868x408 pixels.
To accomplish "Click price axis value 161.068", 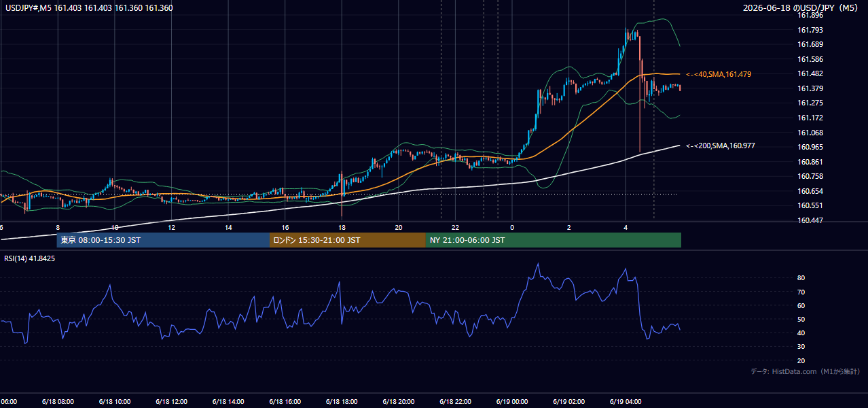I will point(810,133).
